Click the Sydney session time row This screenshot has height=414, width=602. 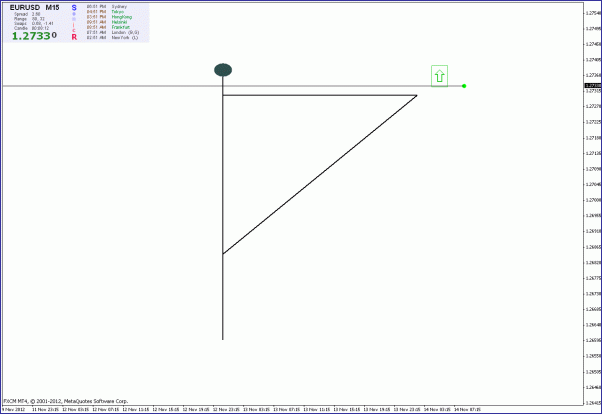(x=107, y=7)
